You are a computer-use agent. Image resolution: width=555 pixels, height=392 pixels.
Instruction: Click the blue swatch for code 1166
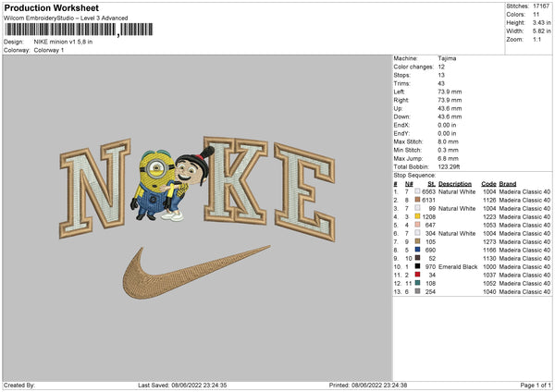[x=418, y=250]
